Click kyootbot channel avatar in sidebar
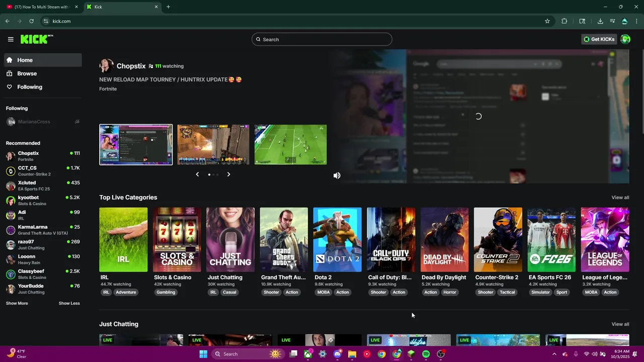This screenshot has height=362, width=644. click(11, 201)
